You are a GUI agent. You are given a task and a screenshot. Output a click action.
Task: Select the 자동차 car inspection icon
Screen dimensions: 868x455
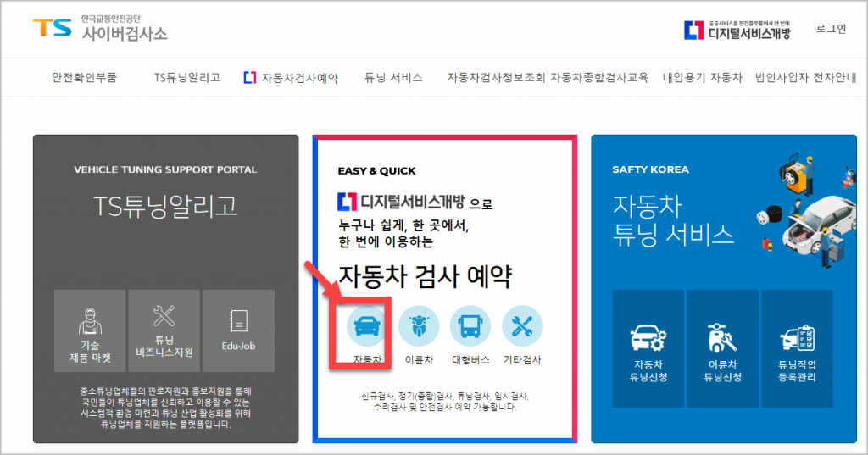click(x=367, y=326)
